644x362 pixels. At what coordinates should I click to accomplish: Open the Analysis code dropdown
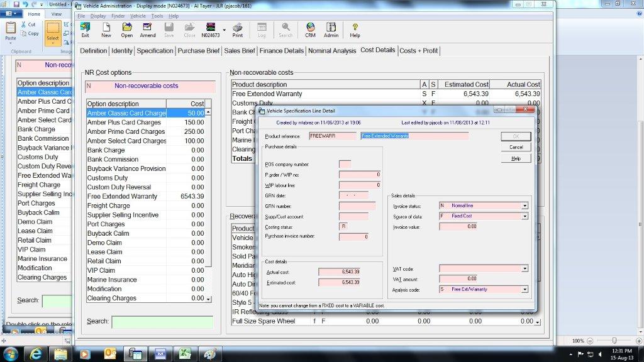point(525,290)
